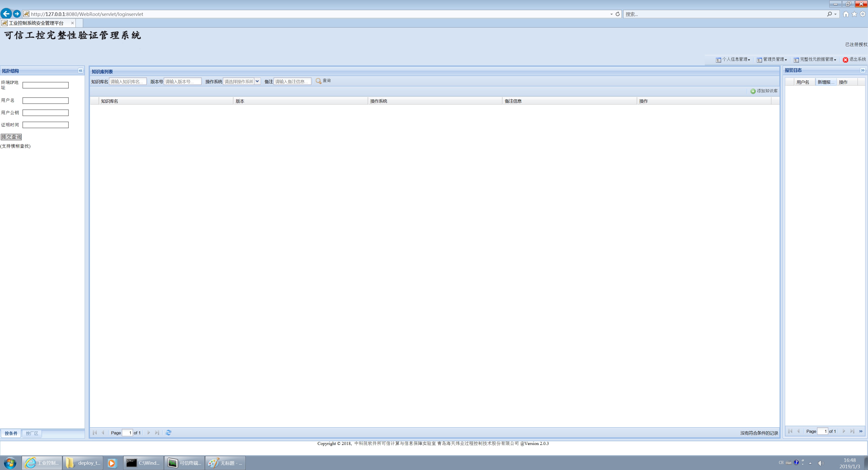Click the 终端IP地址 input field
The image size is (868, 470).
45,85
